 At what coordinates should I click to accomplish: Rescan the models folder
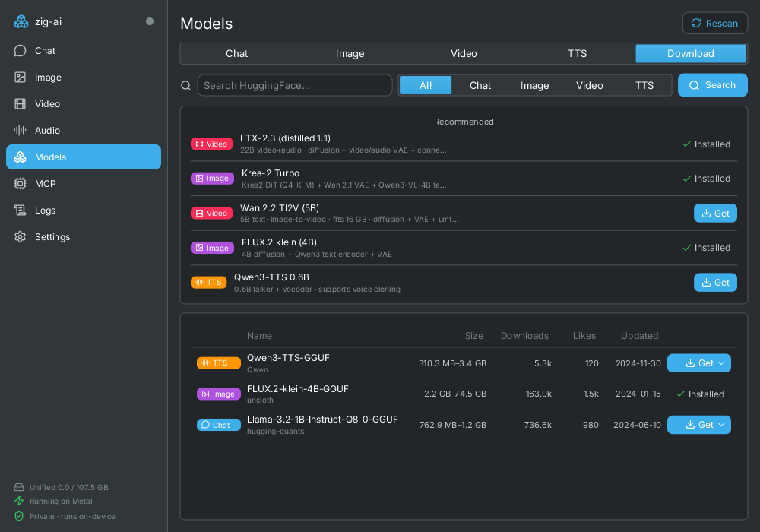click(x=715, y=24)
